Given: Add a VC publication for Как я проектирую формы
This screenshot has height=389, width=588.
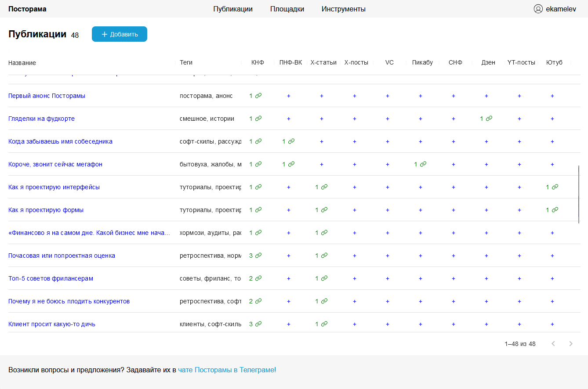Looking at the screenshot, I should pyautogui.click(x=388, y=210).
